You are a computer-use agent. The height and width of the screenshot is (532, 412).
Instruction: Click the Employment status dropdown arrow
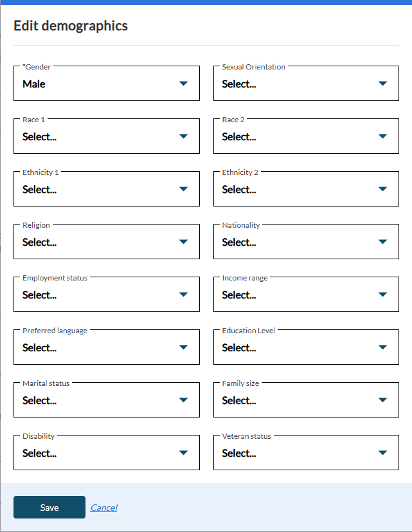[x=183, y=295]
